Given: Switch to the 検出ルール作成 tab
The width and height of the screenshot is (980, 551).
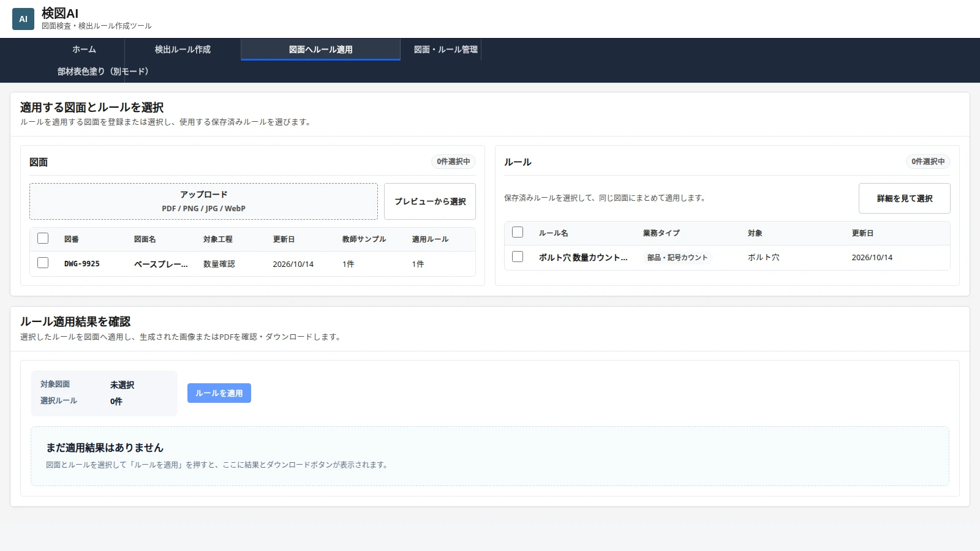Looking at the screenshot, I should tap(183, 50).
